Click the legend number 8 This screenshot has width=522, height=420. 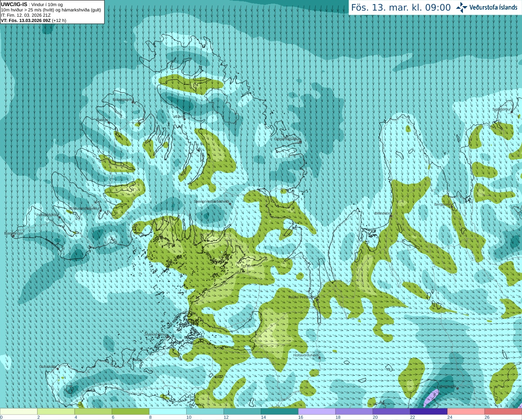(x=150, y=417)
